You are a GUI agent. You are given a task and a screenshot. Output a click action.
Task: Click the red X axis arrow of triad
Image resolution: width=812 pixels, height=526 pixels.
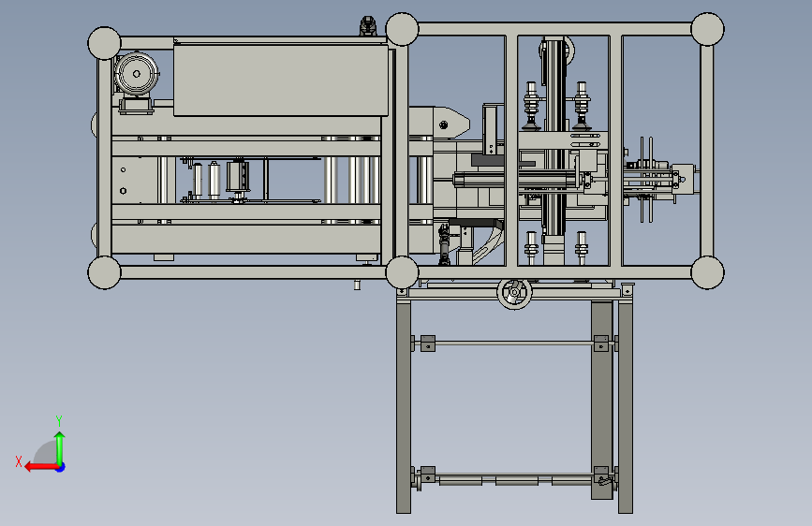pos(41,467)
